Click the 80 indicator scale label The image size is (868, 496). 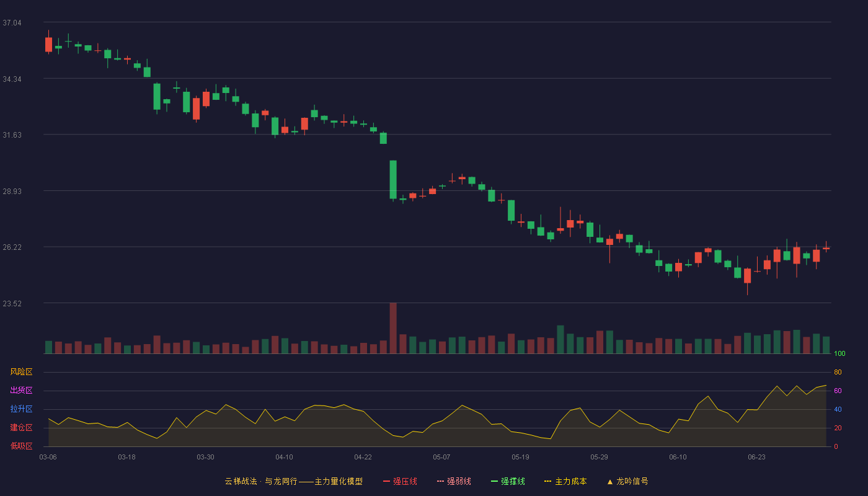coord(838,372)
